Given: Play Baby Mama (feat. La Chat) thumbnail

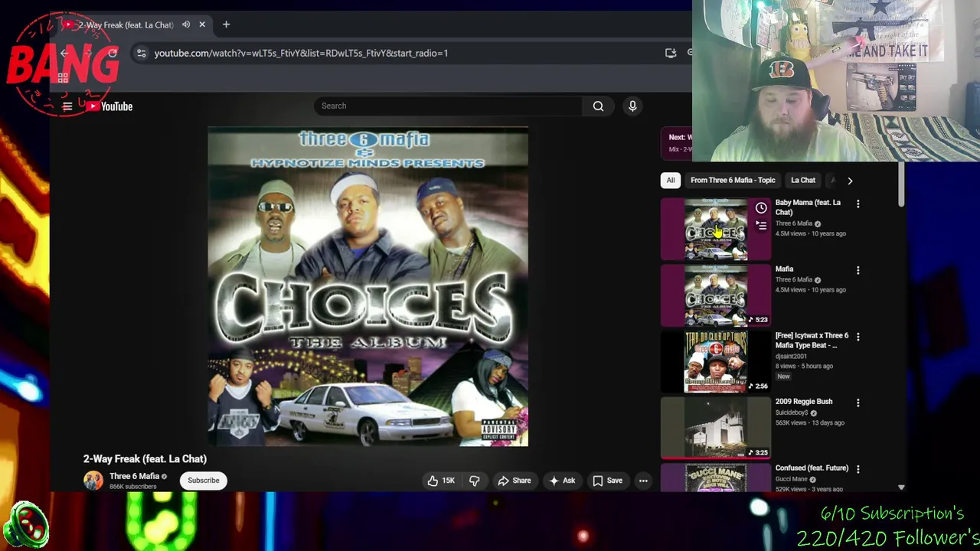Looking at the screenshot, I should (716, 230).
